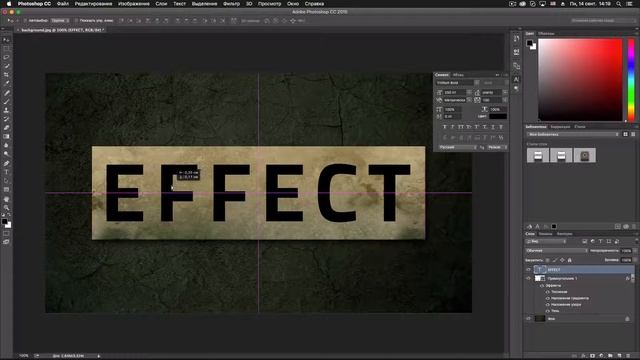The width and height of the screenshot is (640, 360).
Task: Toggle visibility of Наложение узора effect
Action: tap(548, 304)
